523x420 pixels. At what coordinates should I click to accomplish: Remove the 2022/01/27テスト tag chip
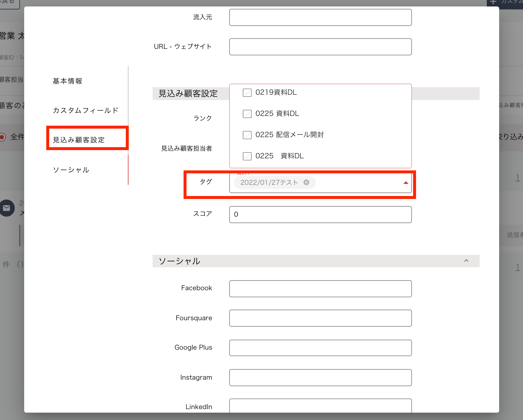pos(306,182)
